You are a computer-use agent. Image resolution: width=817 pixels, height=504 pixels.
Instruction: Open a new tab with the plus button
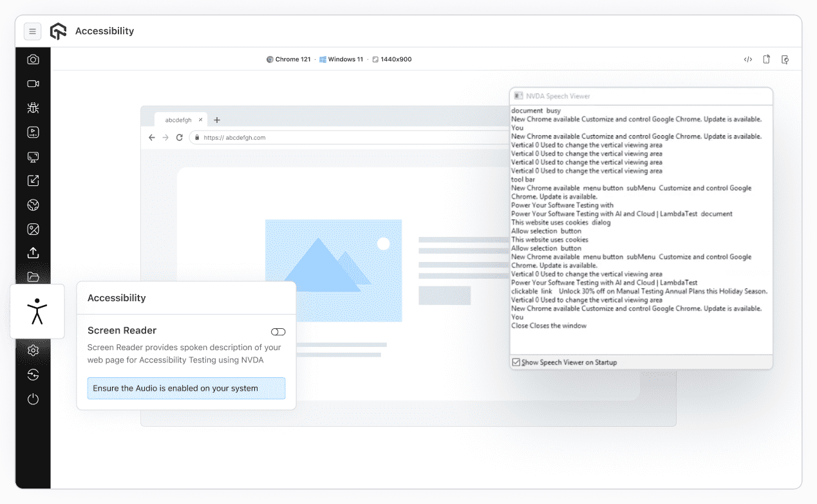pos(217,120)
